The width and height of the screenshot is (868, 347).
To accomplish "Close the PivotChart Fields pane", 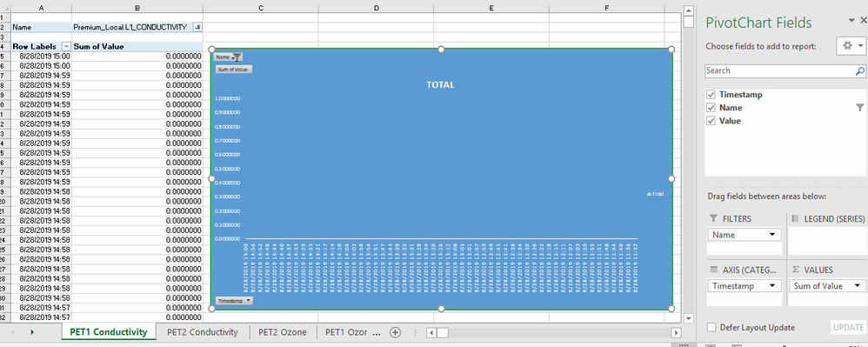I will [x=864, y=21].
